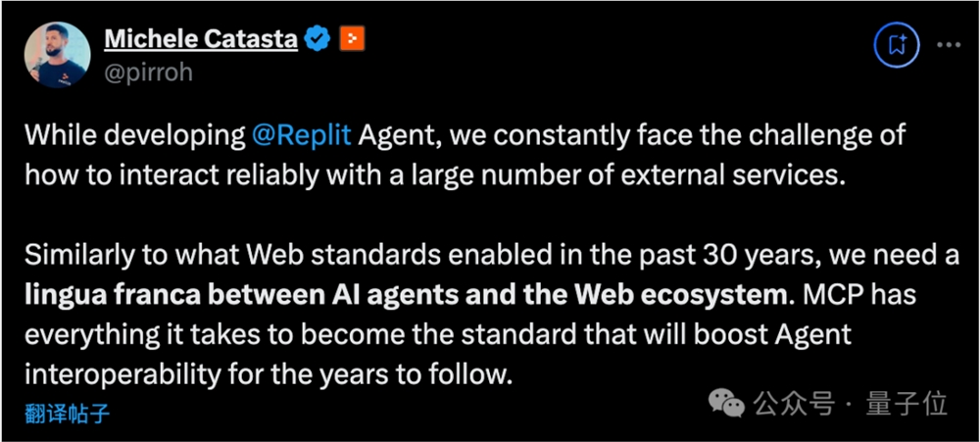980x442 pixels.
Task: Click the circled bookmark sparkle icon
Action: (896, 44)
